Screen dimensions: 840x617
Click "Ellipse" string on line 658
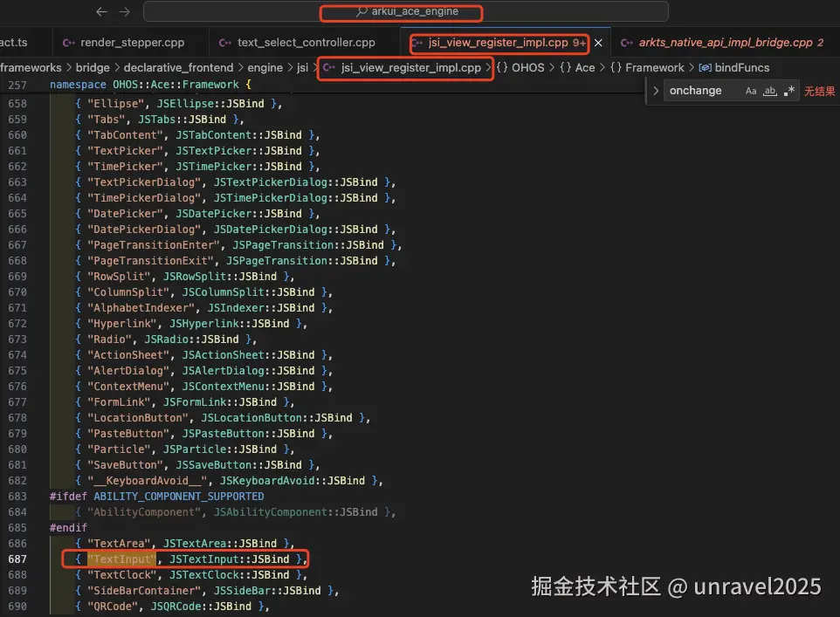point(116,103)
